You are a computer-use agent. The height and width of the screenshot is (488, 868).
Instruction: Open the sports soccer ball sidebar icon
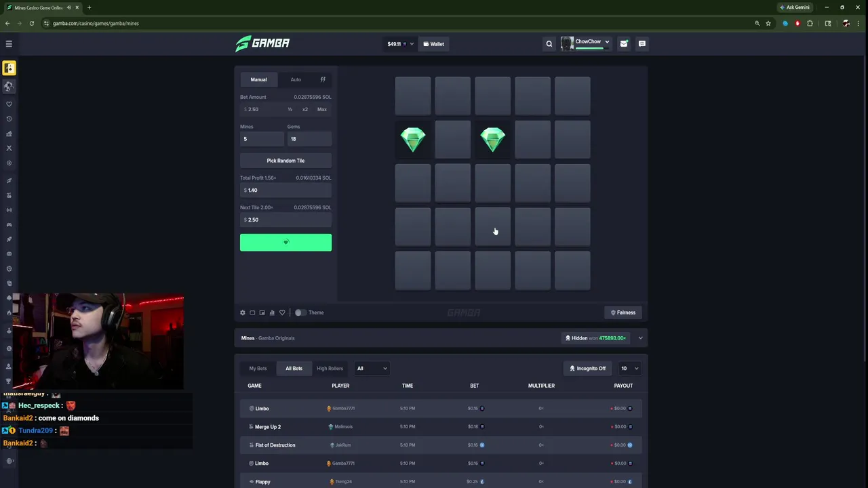pyautogui.click(x=9, y=86)
